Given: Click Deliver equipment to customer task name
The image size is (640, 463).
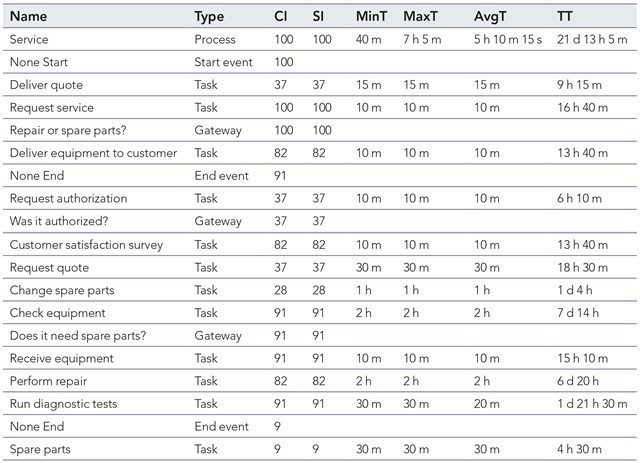Looking at the screenshot, I should tap(92, 153).
